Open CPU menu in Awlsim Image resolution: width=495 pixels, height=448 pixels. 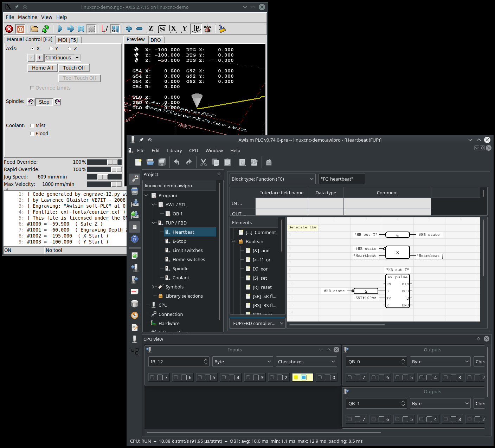(193, 150)
